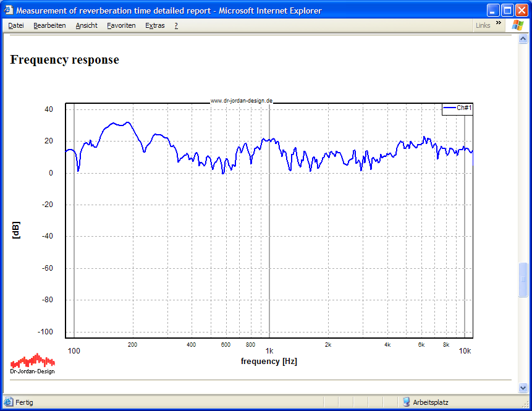Click the Arbeitsplatz zone icon in status bar
The width and height of the screenshot is (532, 411).
pyautogui.click(x=407, y=402)
